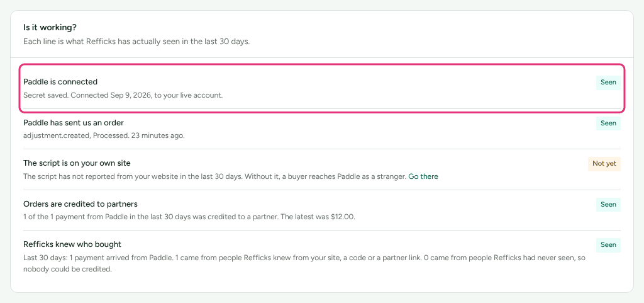The width and height of the screenshot is (644, 303).
Task: Click 'The script is on your own site' title
Action: pos(77,163)
